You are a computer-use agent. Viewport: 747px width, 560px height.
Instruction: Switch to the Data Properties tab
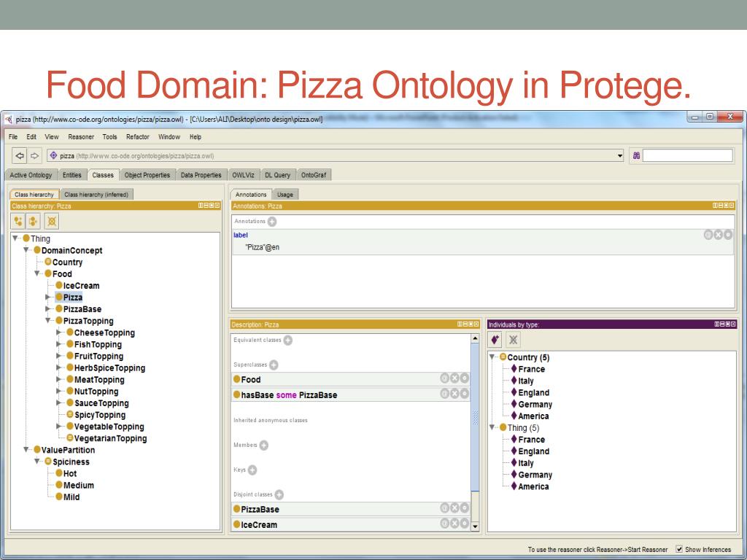click(x=201, y=175)
